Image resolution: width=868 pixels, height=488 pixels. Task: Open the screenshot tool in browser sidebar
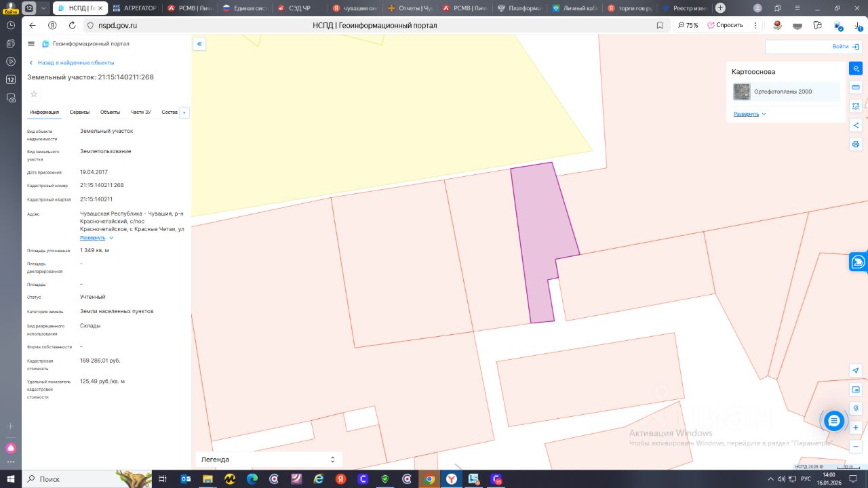(11, 98)
